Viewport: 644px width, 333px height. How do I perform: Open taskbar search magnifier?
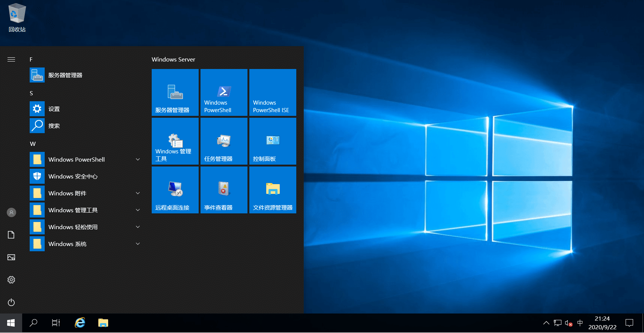point(33,323)
